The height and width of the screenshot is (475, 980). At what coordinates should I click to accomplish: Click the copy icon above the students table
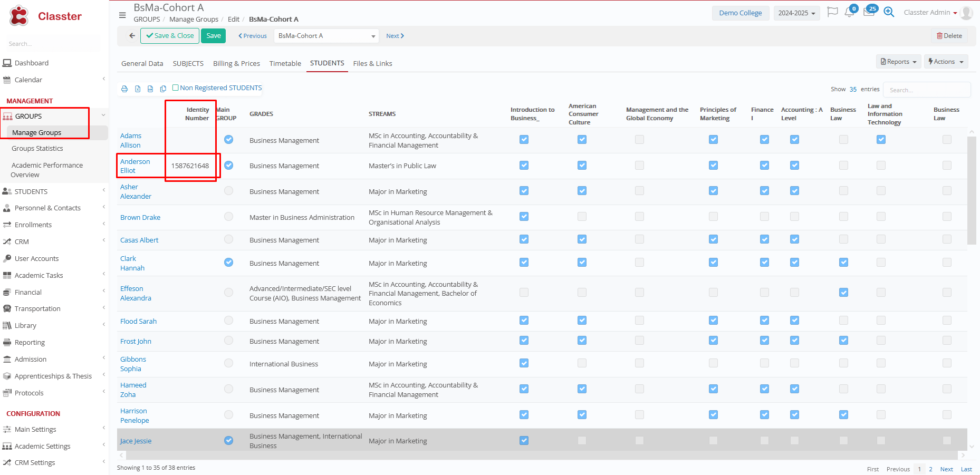pos(163,89)
